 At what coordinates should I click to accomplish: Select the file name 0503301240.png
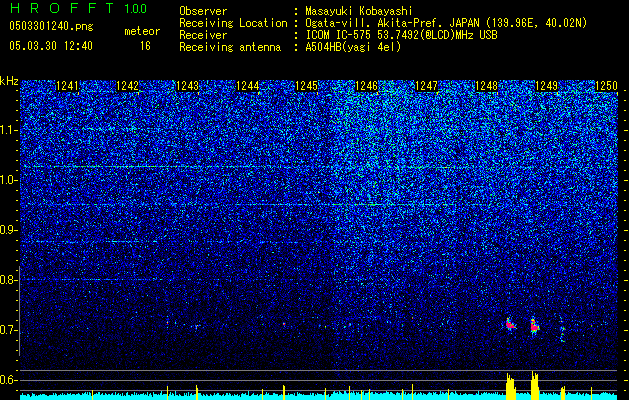pyautogui.click(x=51, y=27)
